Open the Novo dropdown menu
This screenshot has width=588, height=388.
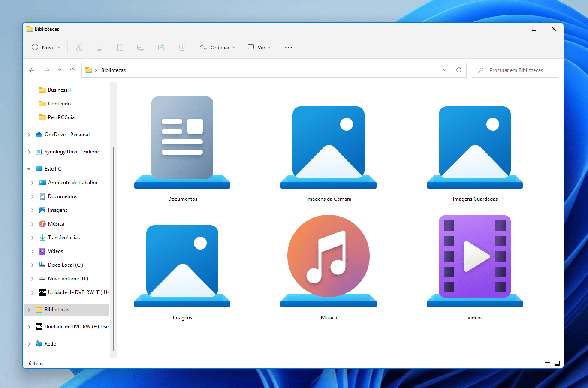[46, 47]
